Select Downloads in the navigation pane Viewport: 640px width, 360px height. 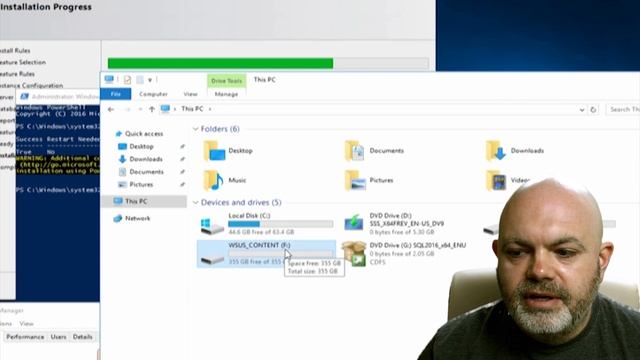146,159
